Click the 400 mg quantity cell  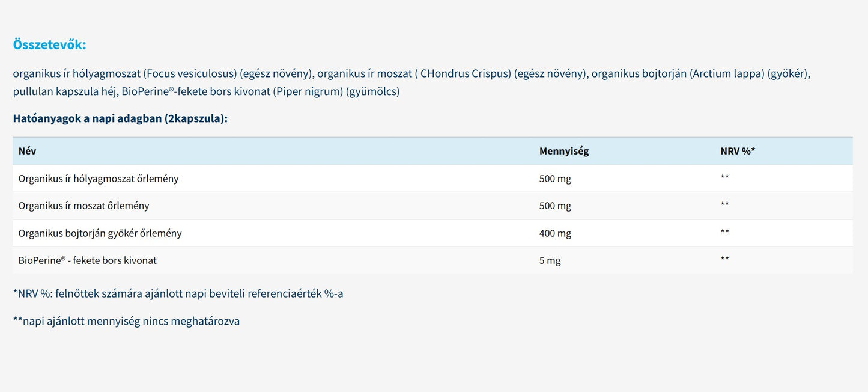coord(555,233)
